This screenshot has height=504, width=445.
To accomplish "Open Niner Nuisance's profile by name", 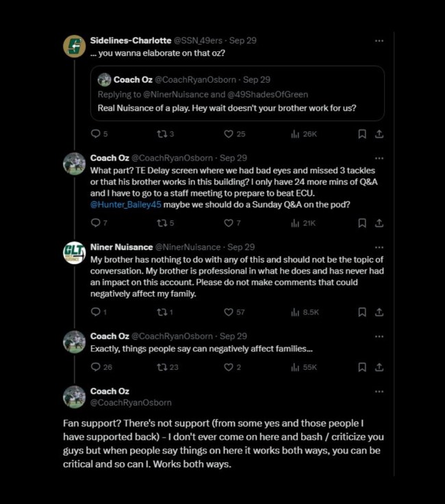I will pyautogui.click(x=121, y=247).
